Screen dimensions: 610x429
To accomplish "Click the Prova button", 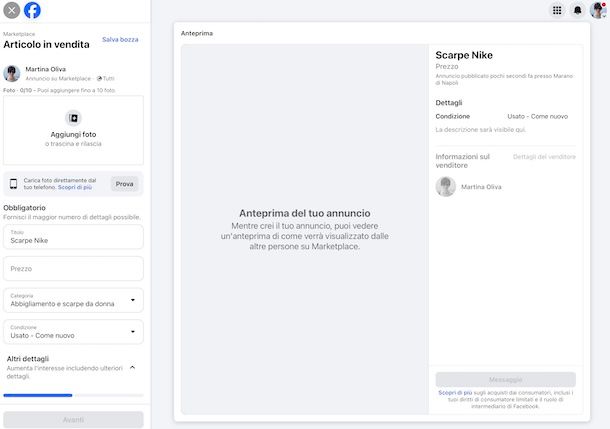I will point(124,184).
